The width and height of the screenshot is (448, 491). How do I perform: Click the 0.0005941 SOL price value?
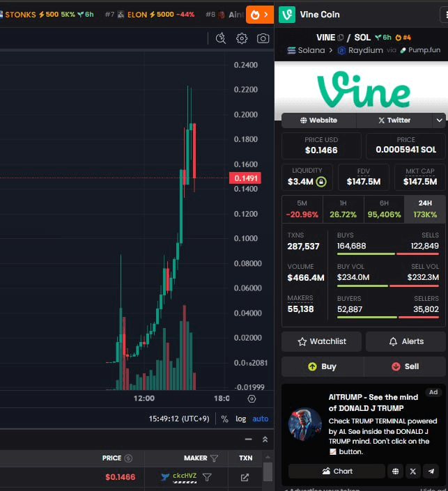point(405,150)
